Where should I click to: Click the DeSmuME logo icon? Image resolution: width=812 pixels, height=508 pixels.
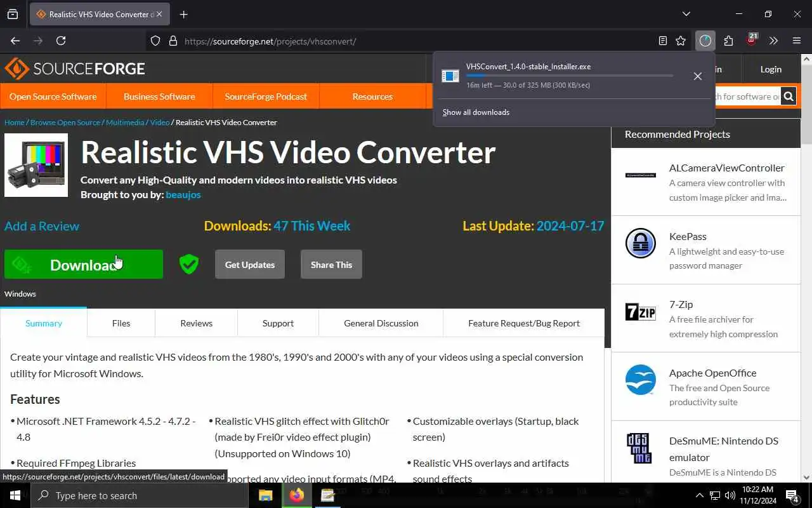[638, 448]
